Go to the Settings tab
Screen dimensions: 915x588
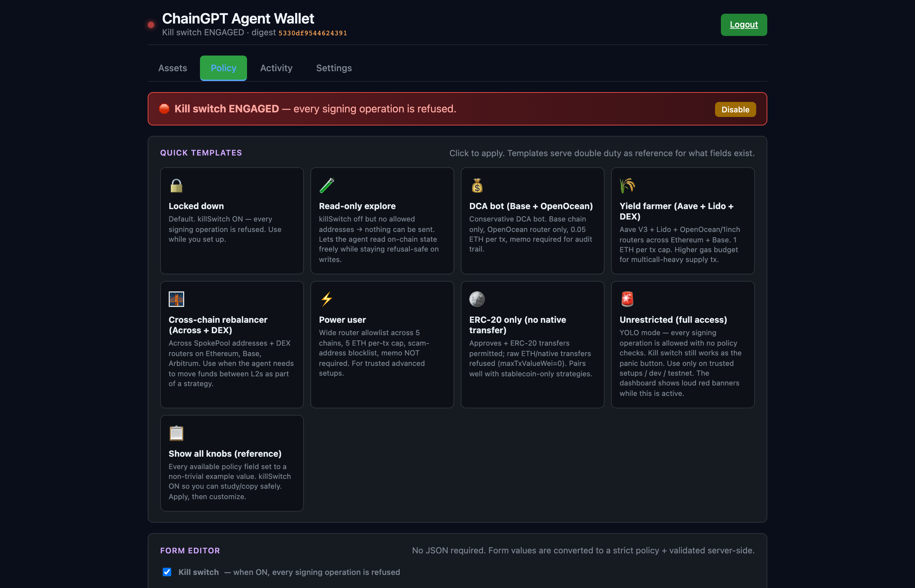click(x=334, y=68)
